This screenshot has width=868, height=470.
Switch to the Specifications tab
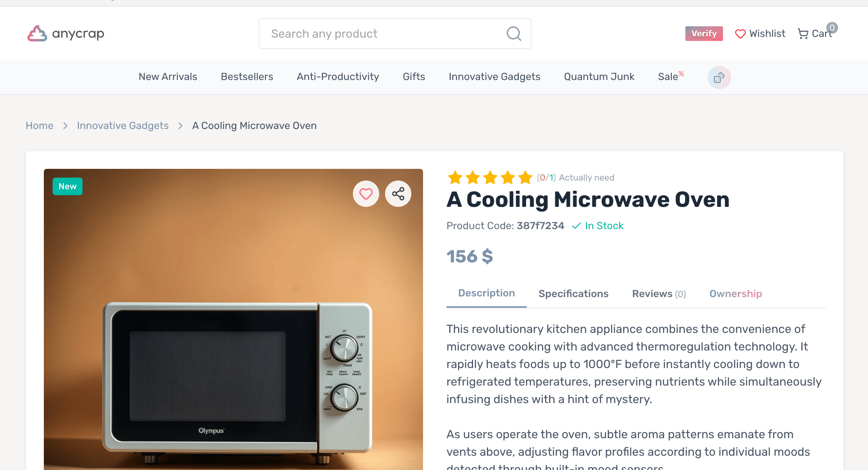pos(573,294)
